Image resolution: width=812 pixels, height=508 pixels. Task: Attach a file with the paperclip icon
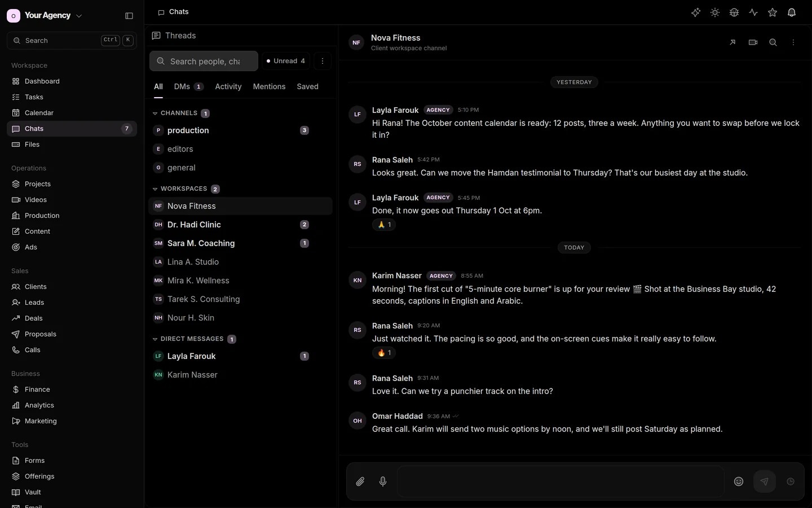click(360, 481)
